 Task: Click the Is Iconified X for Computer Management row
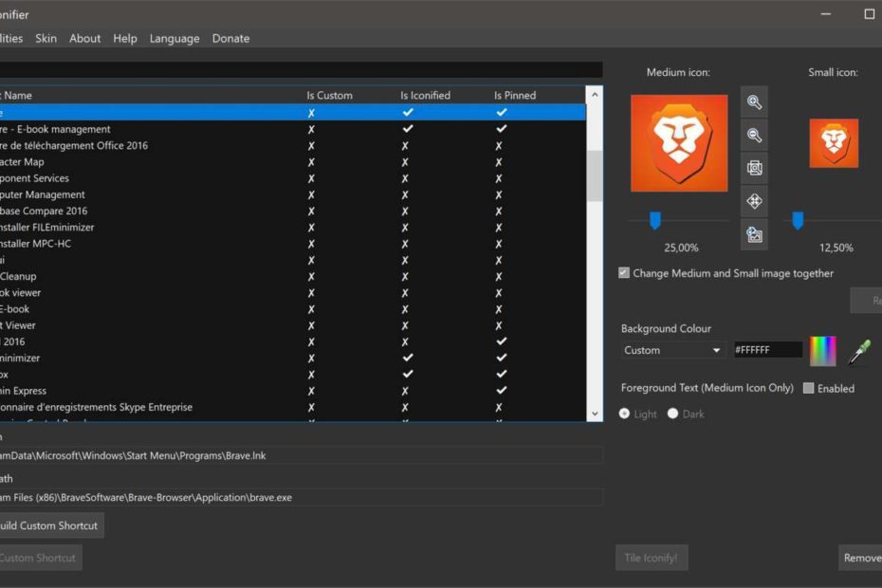(x=405, y=194)
